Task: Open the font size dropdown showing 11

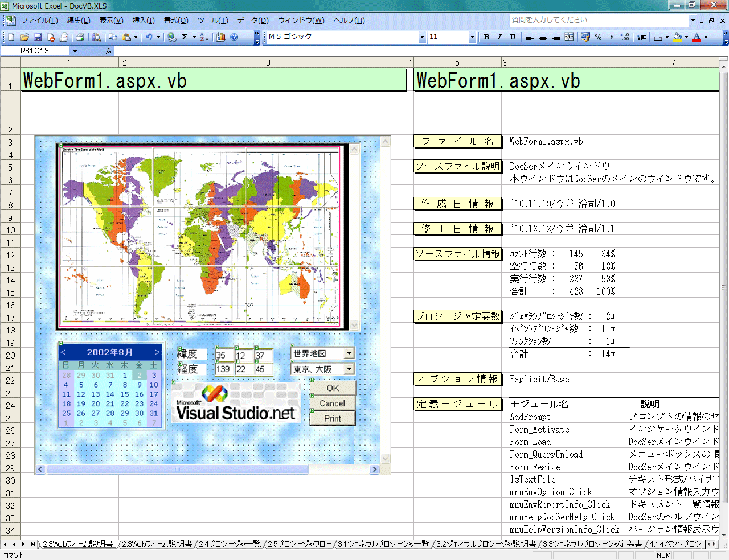Action: click(472, 37)
